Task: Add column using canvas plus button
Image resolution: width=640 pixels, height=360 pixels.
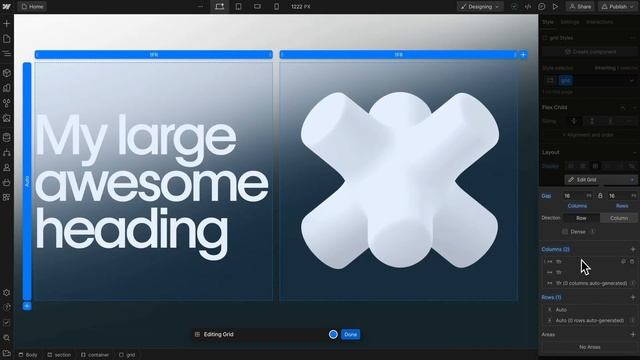Action: (x=523, y=54)
